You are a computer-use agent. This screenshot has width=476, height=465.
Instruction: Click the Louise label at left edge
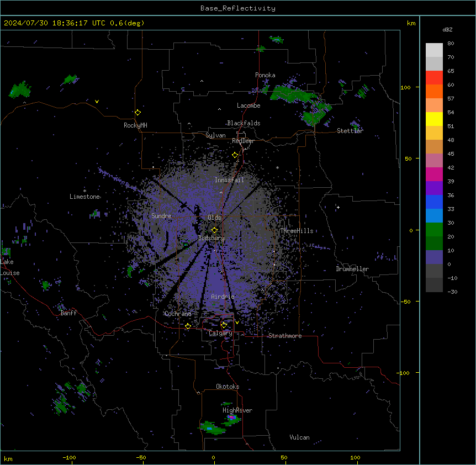tap(10, 273)
